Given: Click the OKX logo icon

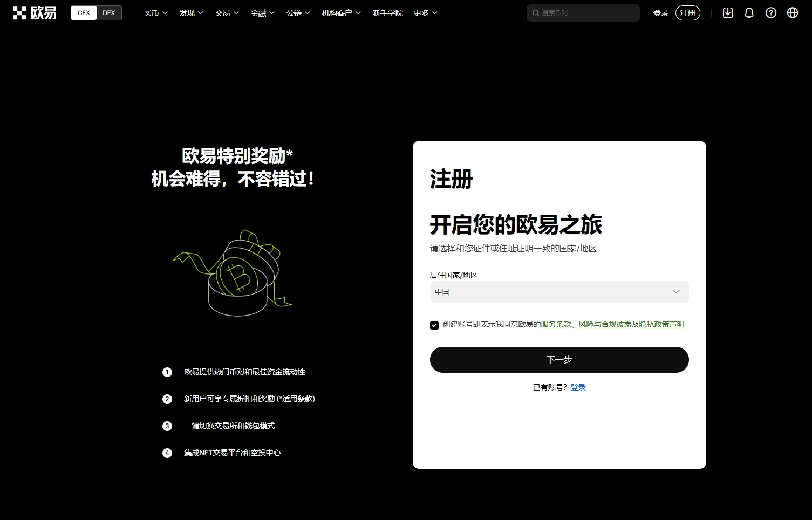Looking at the screenshot, I should click(x=20, y=12).
